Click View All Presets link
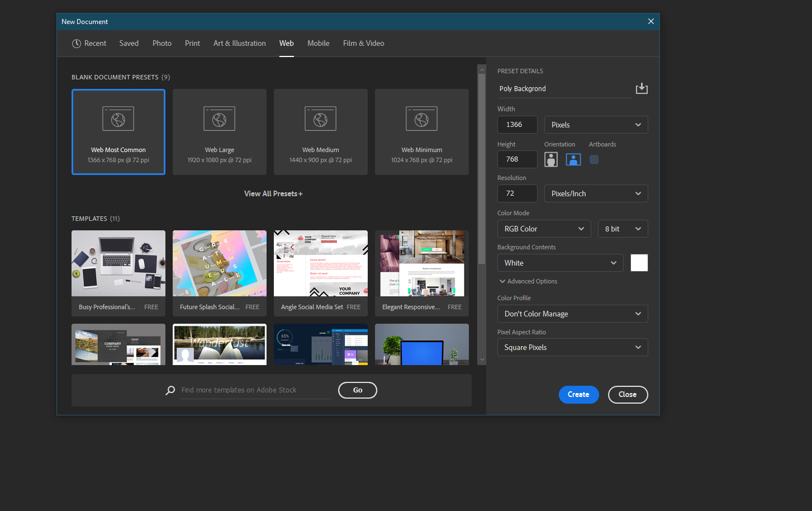This screenshot has height=511, width=812. (x=273, y=193)
